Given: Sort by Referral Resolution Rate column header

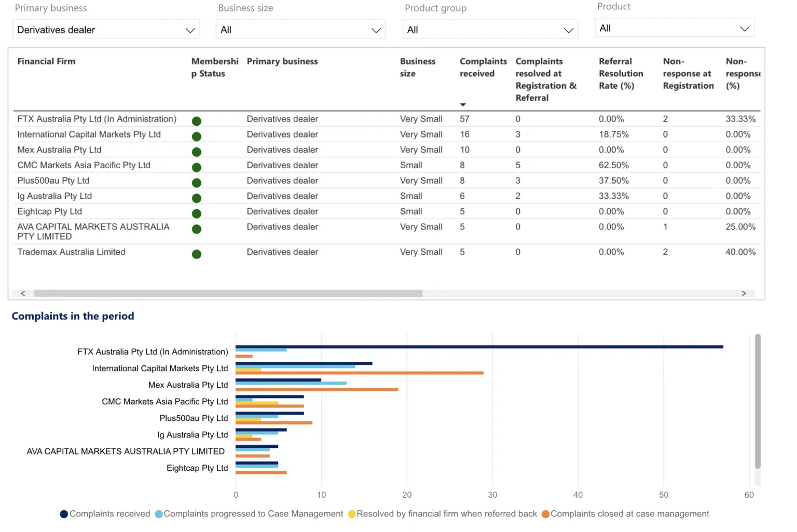Looking at the screenshot, I should pyautogui.click(x=621, y=74).
